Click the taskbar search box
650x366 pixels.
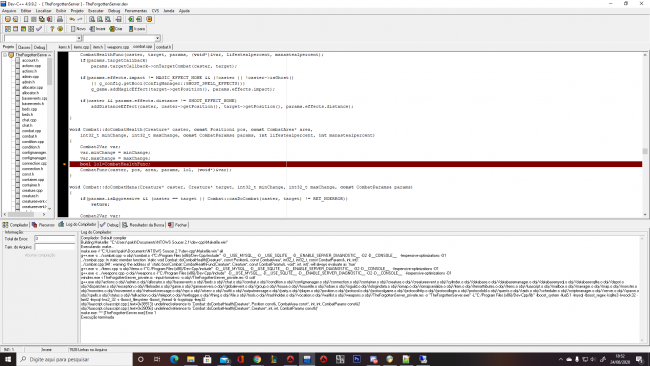coord(74,359)
